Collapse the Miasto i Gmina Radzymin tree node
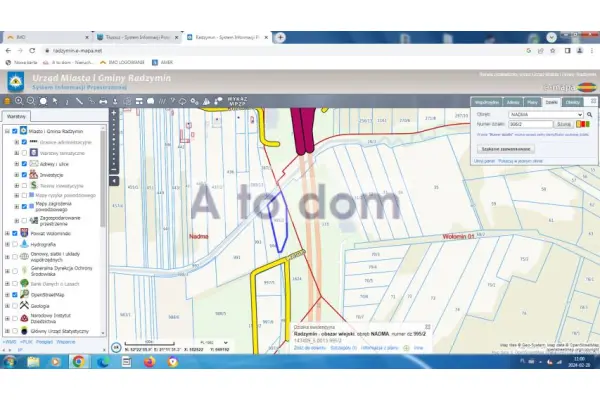 (x=7, y=131)
